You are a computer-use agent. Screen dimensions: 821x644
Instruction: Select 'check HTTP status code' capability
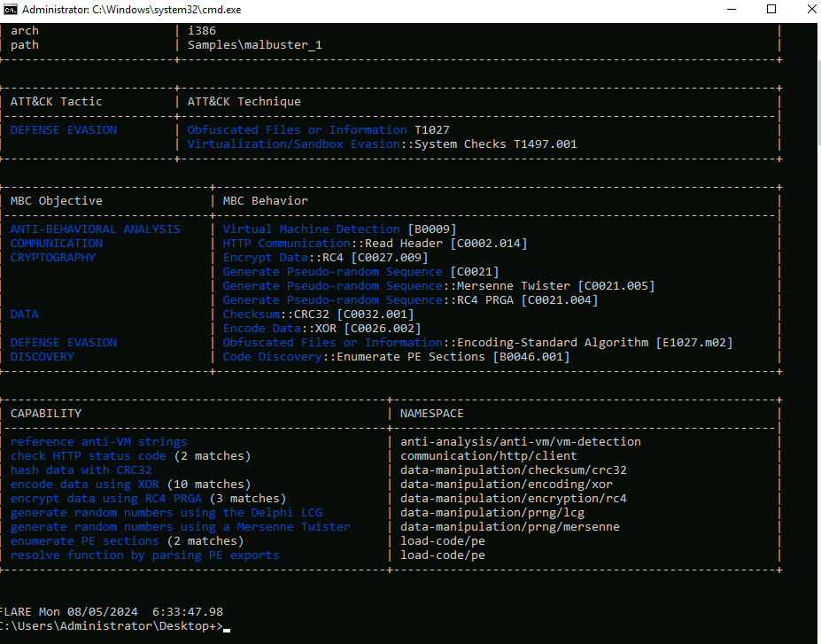click(88, 456)
